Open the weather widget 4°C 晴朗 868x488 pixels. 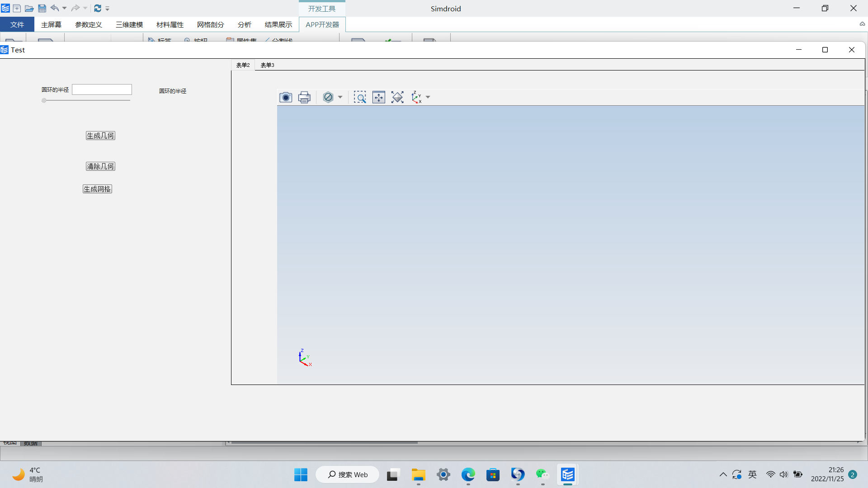click(x=27, y=474)
